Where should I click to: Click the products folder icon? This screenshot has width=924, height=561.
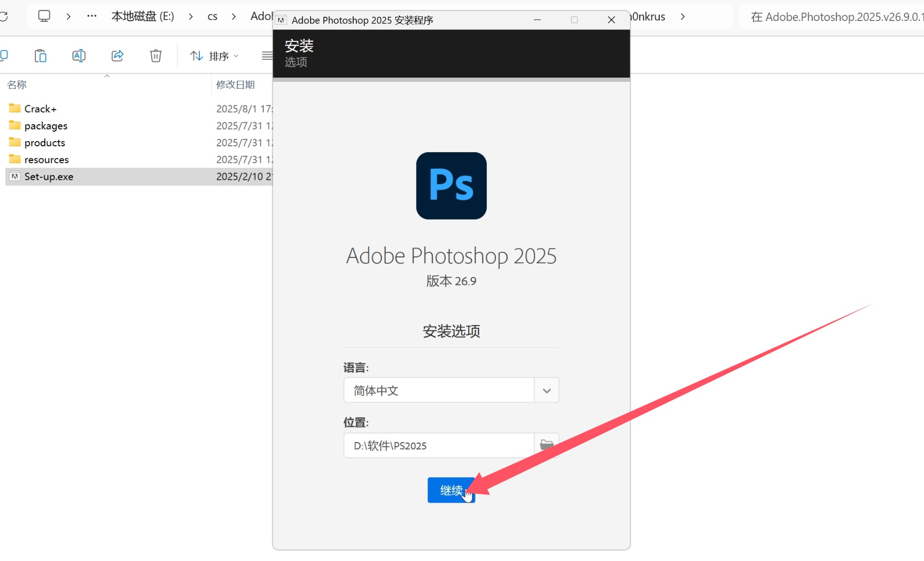pyautogui.click(x=15, y=142)
